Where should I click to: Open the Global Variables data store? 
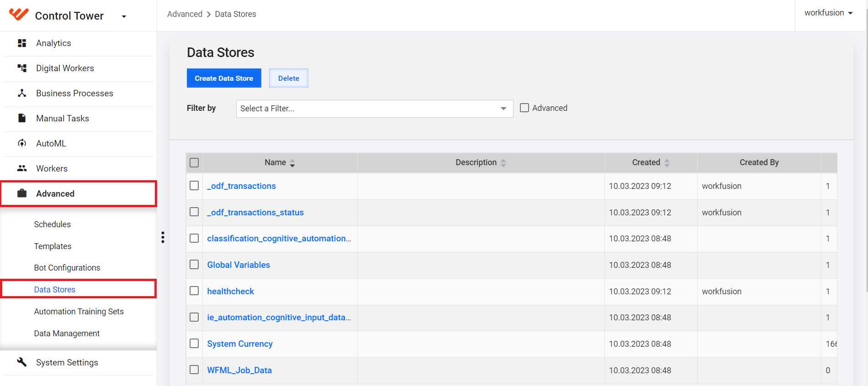[x=238, y=265]
